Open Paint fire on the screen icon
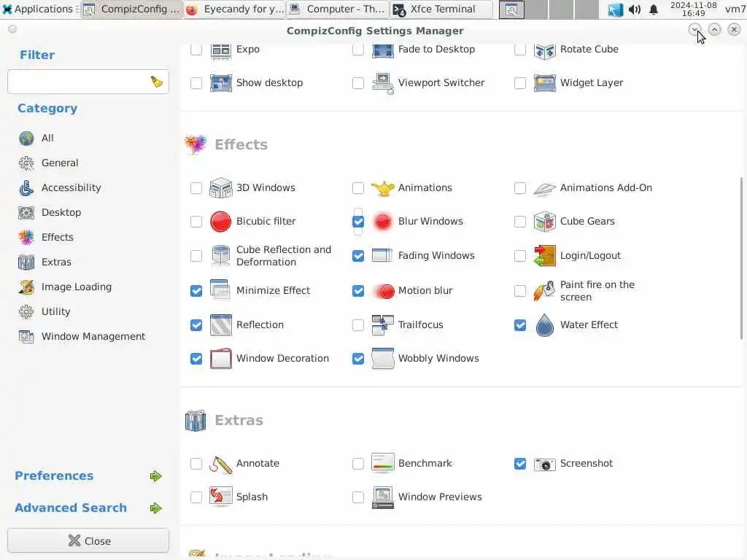The width and height of the screenshot is (747, 560). tap(544, 290)
